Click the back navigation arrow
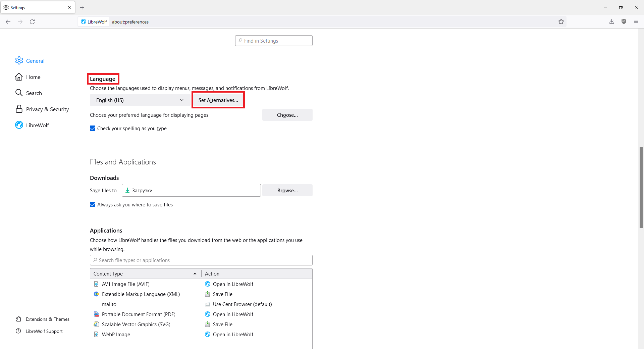Screen dimensions: 644x349 (x=8, y=22)
